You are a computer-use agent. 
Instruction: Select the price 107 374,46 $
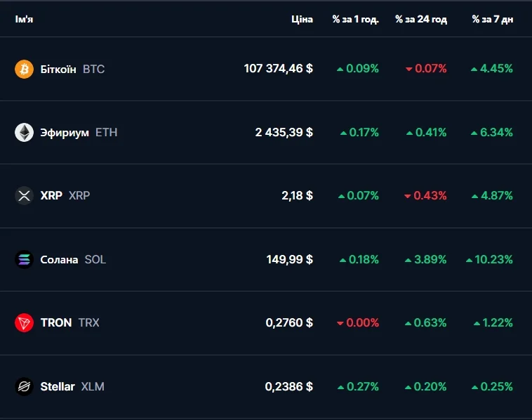click(278, 69)
